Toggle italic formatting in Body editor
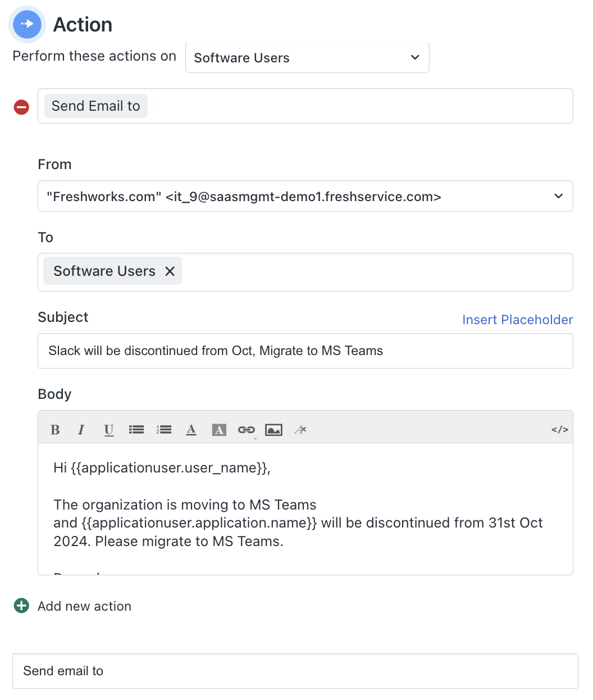This screenshot has width=593, height=700. pyautogui.click(x=81, y=430)
